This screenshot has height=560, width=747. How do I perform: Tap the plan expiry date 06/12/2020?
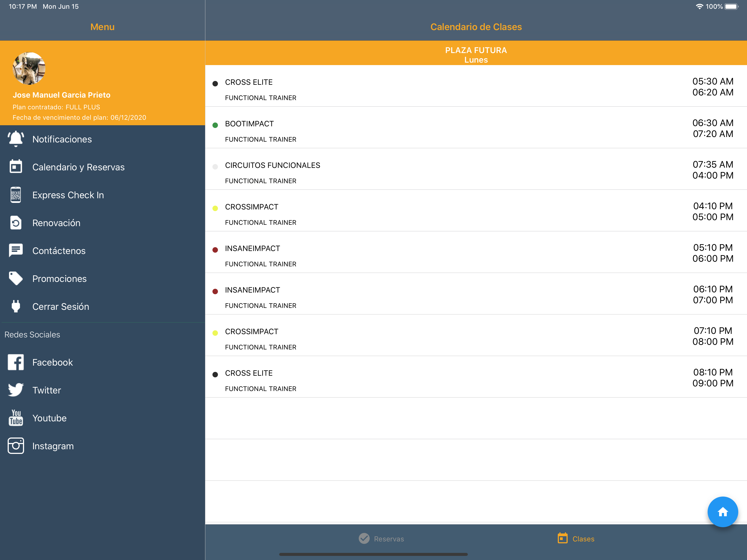[128, 118]
